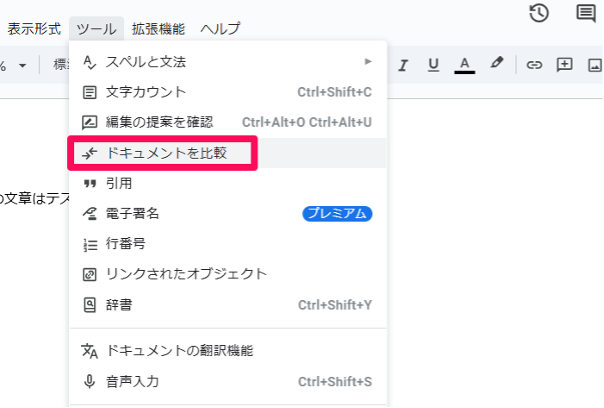Choose 文字カウント menu item
The width and height of the screenshot is (604, 408).
[228, 92]
